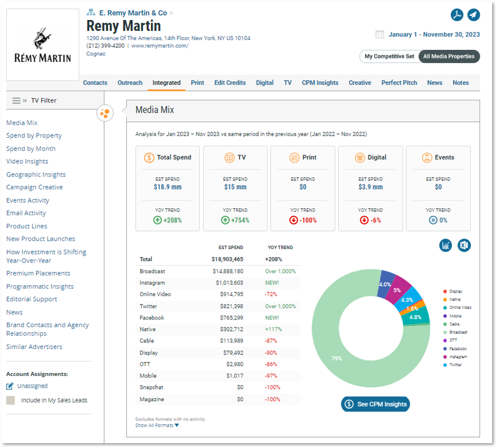Viewport: 497px width, 448px height.
Task: Click the paper plane send icon
Action: tap(474, 15)
